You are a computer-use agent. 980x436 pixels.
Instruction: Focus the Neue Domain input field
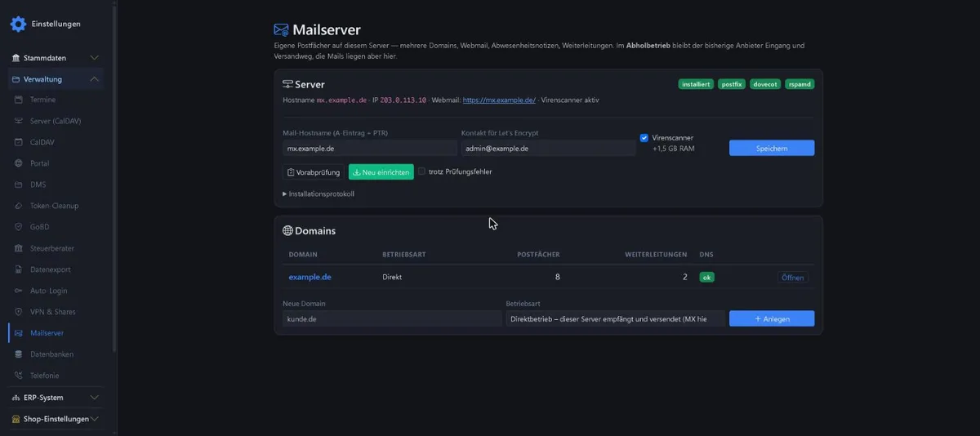(392, 318)
